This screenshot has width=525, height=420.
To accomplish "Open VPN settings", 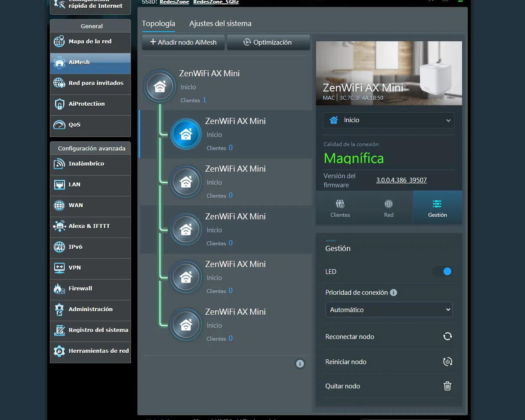I will coord(90,268).
